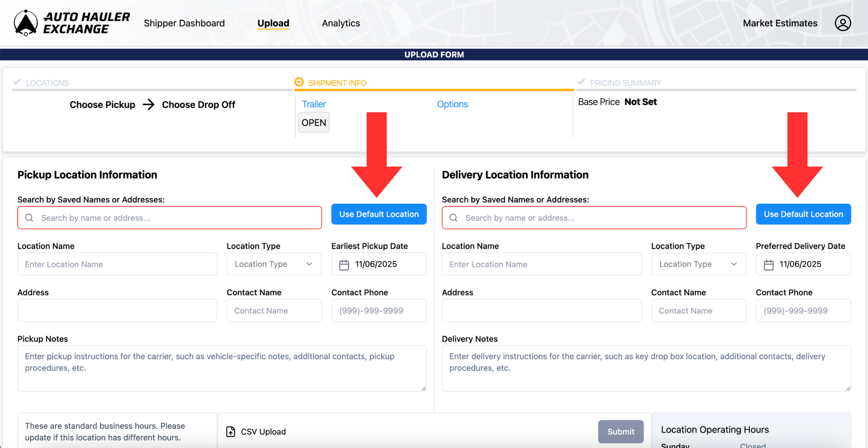The width and height of the screenshot is (868, 448).
Task: Click the Auto Hauler Exchange logo
Action: 70,22
